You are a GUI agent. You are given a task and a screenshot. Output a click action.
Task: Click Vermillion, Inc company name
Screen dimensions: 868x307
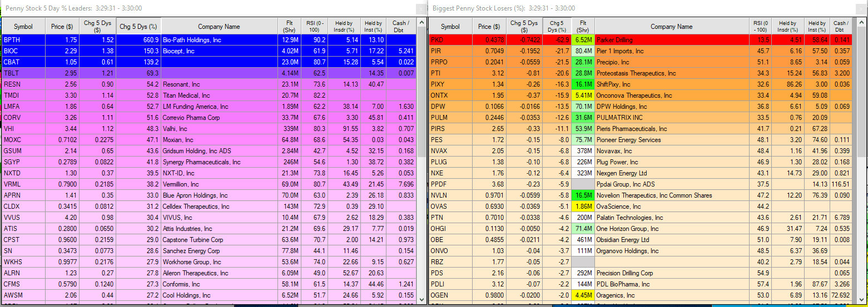coord(181,184)
